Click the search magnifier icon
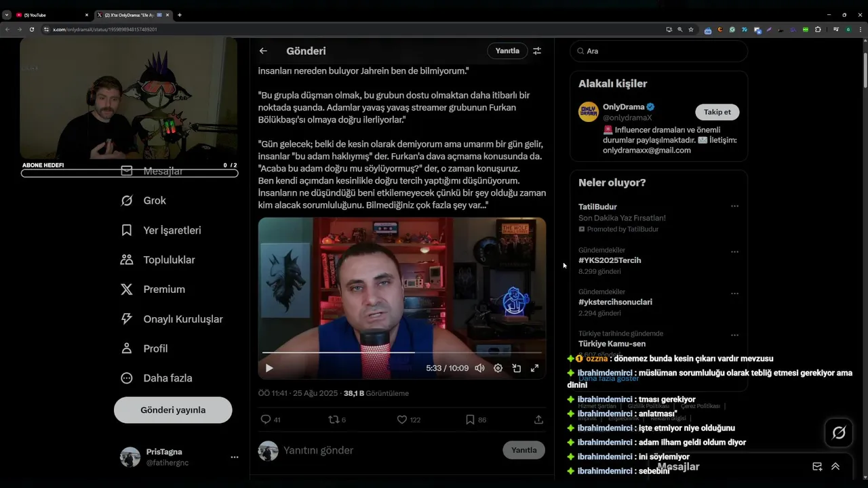 tap(580, 51)
